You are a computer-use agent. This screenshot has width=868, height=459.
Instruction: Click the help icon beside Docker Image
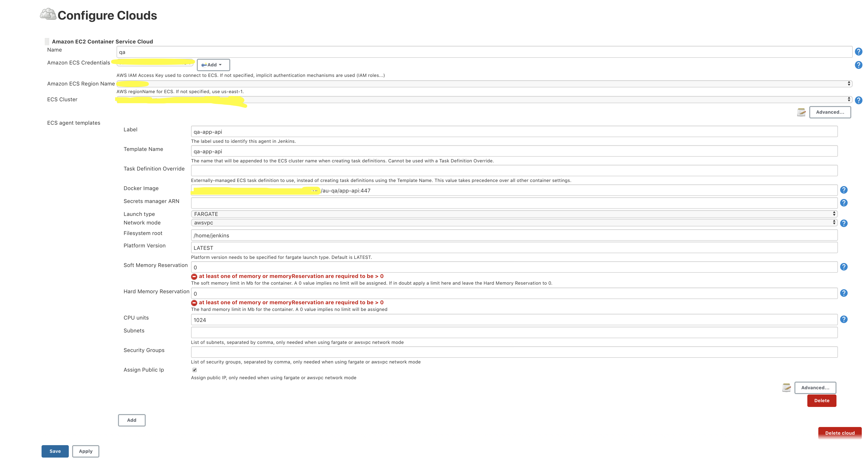pyautogui.click(x=844, y=190)
